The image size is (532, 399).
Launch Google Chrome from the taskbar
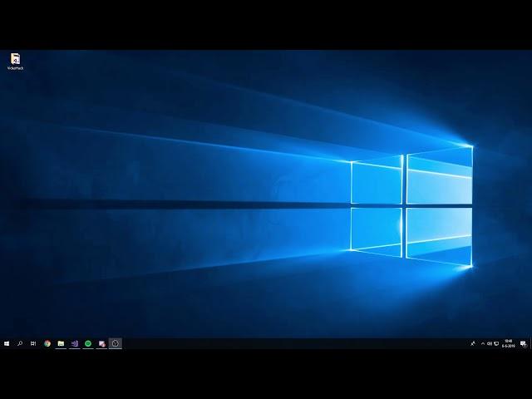(x=47, y=343)
